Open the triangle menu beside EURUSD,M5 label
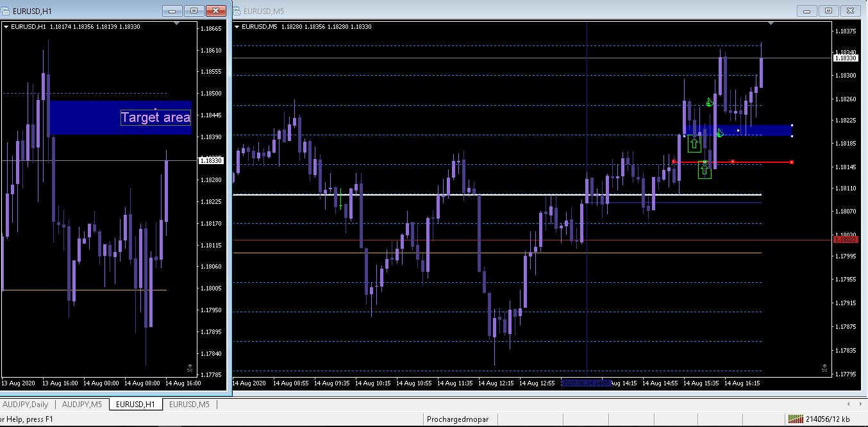 [237, 26]
